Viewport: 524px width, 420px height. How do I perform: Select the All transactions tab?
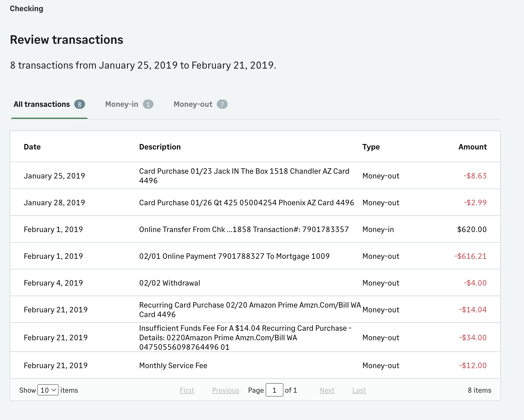click(x=42, y=104)
